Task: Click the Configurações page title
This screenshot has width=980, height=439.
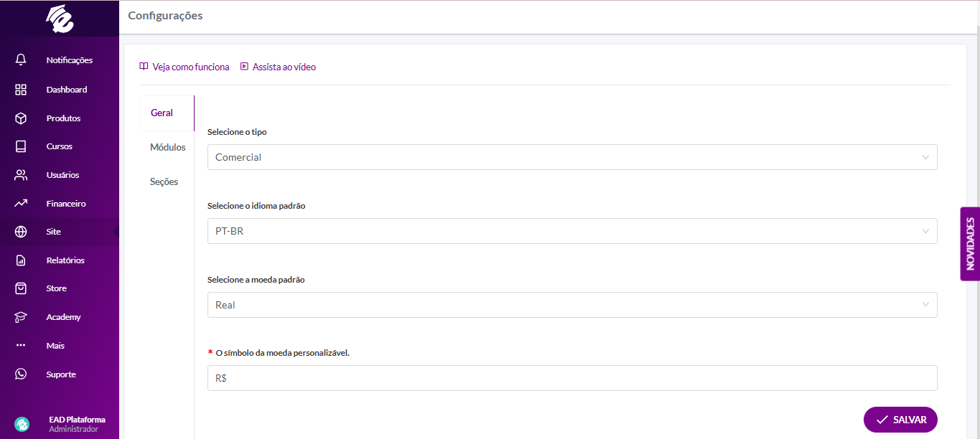Action: click(x=165, y=16)
